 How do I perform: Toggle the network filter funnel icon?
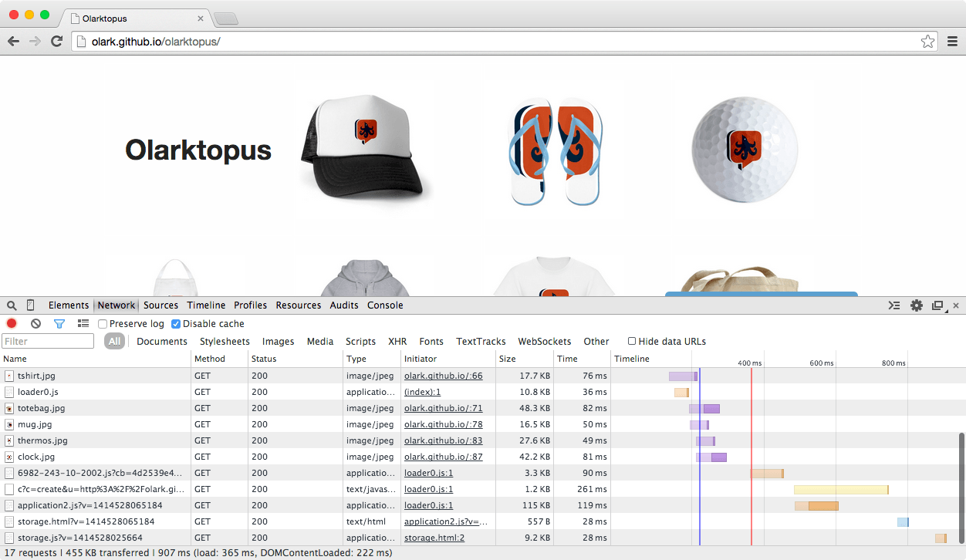(x=59, y=324)
